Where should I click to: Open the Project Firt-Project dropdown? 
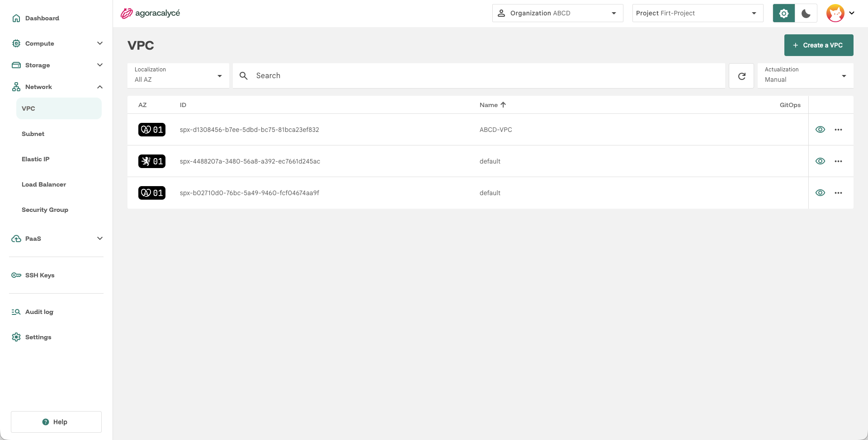click(x=698, y=13)
